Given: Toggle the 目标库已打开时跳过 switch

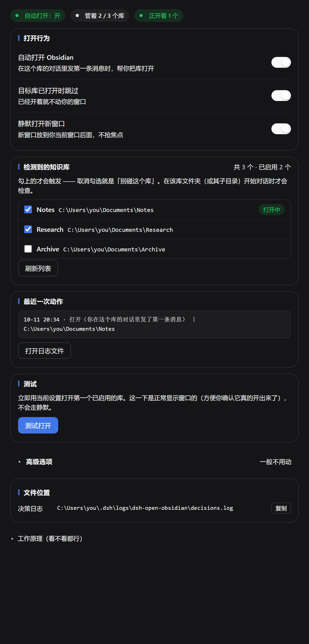Looking at the screenshot, I should coord(281,96).
